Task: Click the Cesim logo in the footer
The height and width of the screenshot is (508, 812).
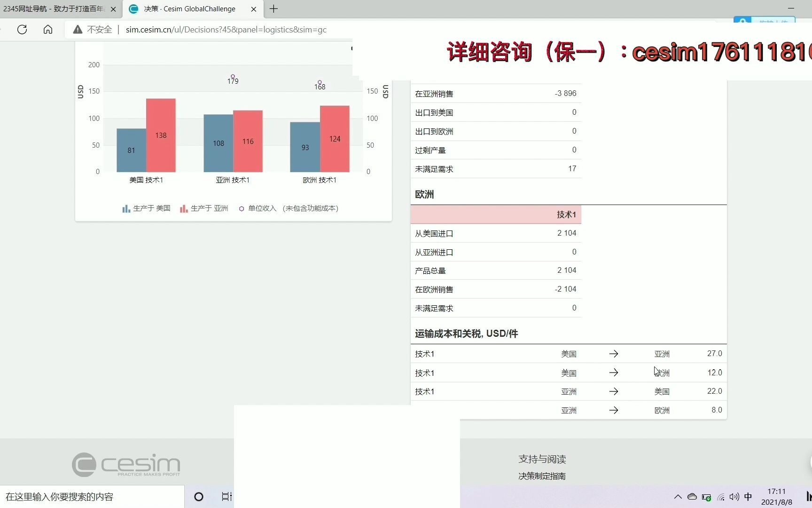Action: (126, 465)
